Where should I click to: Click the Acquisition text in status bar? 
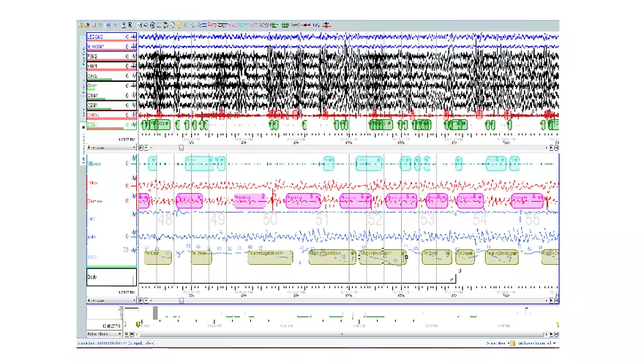click(116, 343)
